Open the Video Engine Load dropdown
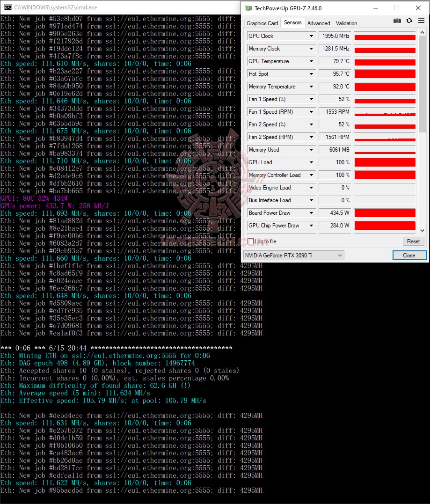Viewport: 430px width, 504px height. [311, 188]
